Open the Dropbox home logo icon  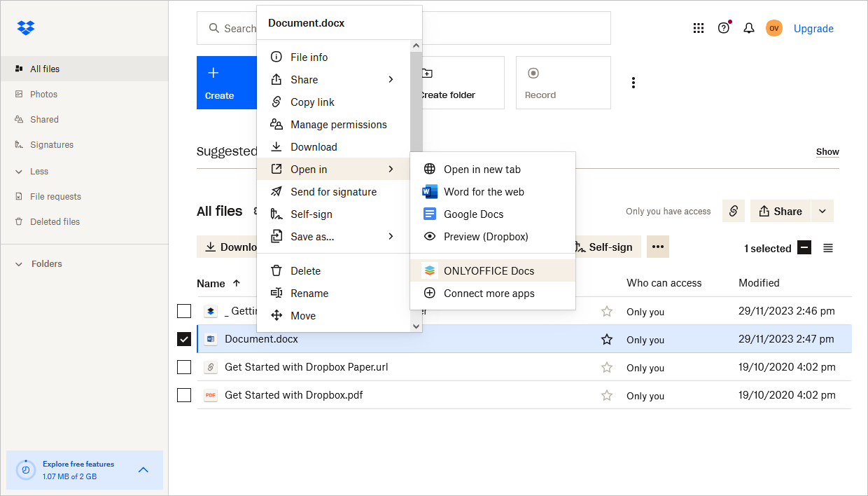(26, 28)
